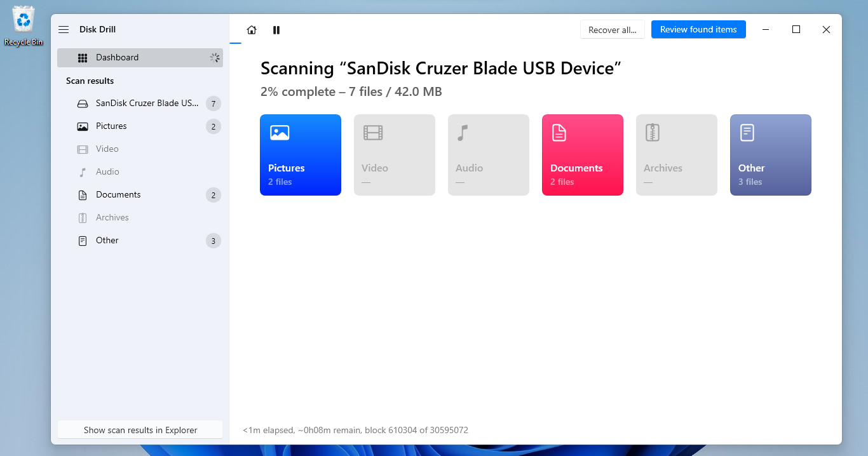The width and height of the screenshot is (868, 456).
Task: Open the hamburger menu next to Disk Drill
Action: (64, 30)
